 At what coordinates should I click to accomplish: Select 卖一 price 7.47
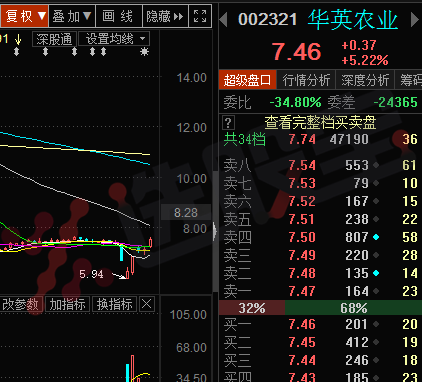(x=302, y=291)
